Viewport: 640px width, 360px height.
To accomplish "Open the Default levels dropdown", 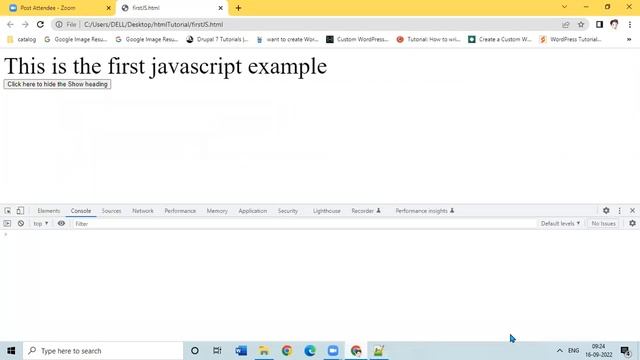I will point(560,224).
